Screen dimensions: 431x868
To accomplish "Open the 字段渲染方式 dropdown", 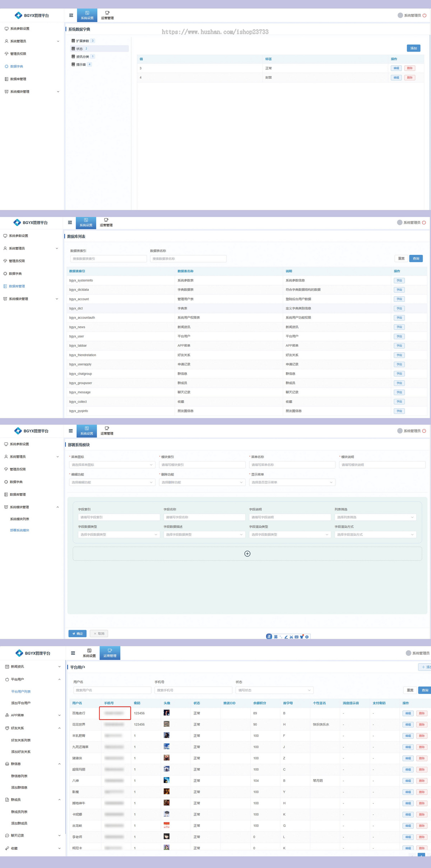I will coord(375,535).
